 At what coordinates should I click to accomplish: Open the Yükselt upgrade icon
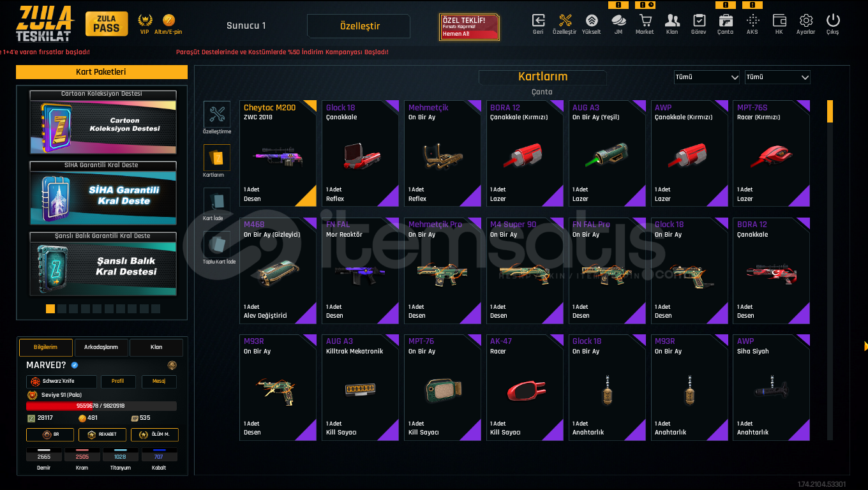[x=591, y=20]
